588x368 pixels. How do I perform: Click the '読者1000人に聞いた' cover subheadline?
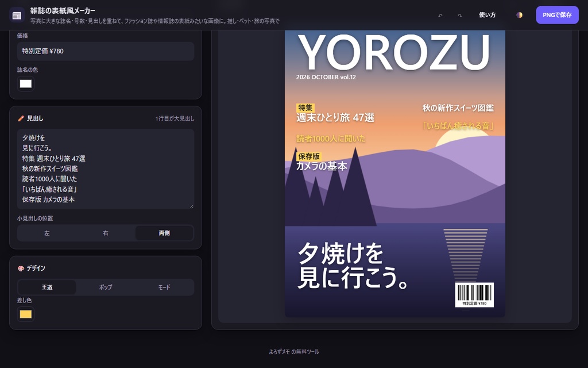[331, 139]
